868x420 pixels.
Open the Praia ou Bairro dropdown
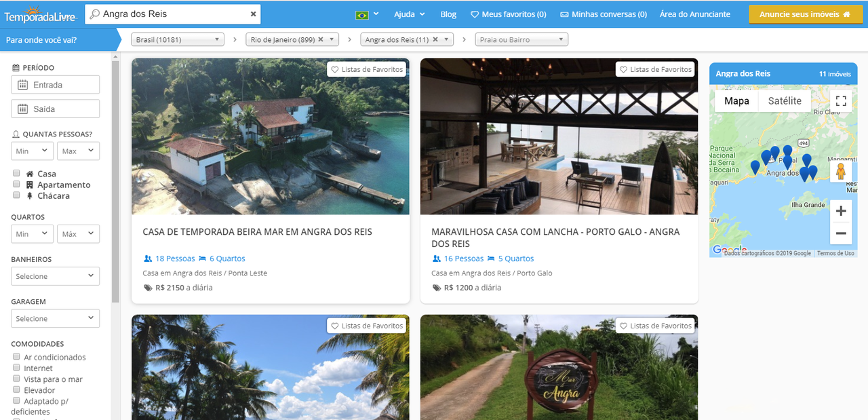click(521, 39)
